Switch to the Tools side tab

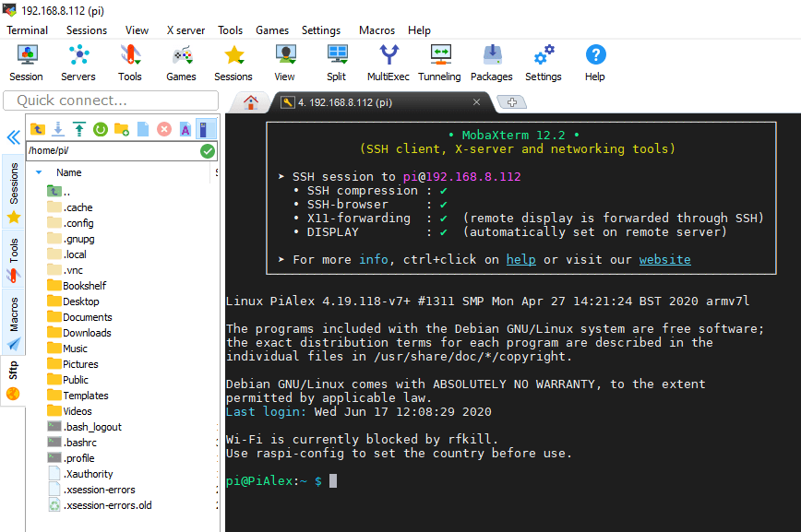(14, 259)
